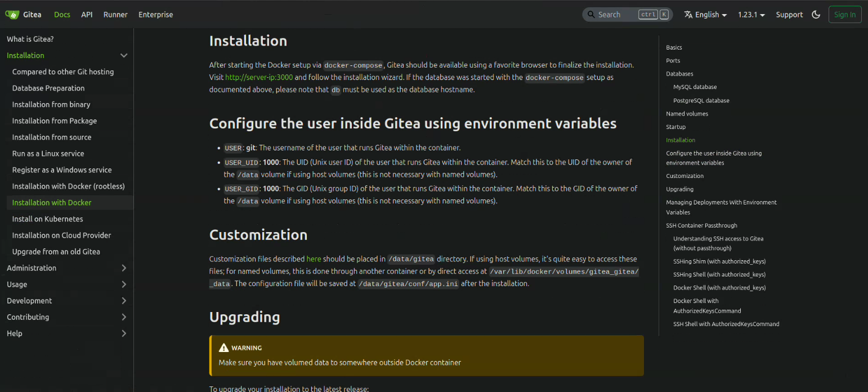Expand the Administration sidebar section

click(x=124, y=268)
